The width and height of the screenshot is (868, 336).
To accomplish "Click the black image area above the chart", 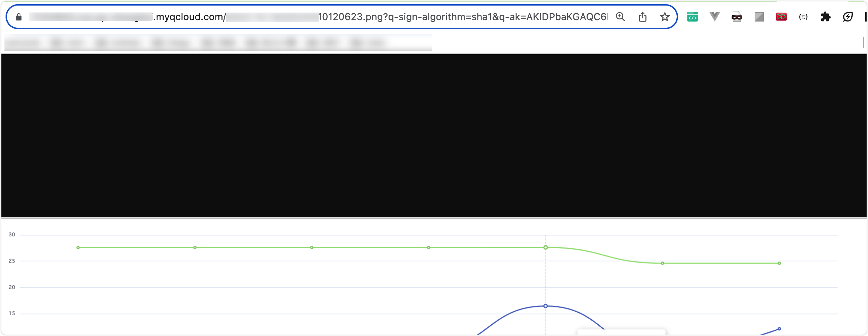I will click(x=434, y=136).
